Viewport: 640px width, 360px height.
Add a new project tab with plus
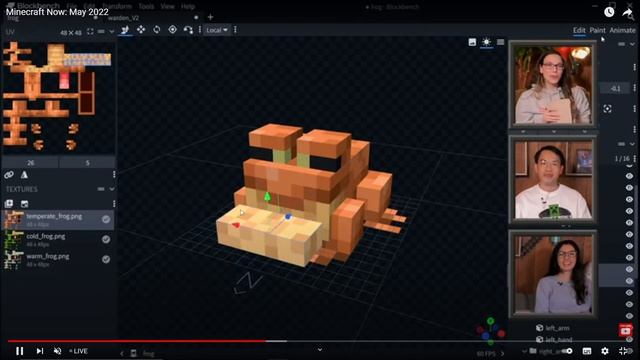click(x=211, y=17)
